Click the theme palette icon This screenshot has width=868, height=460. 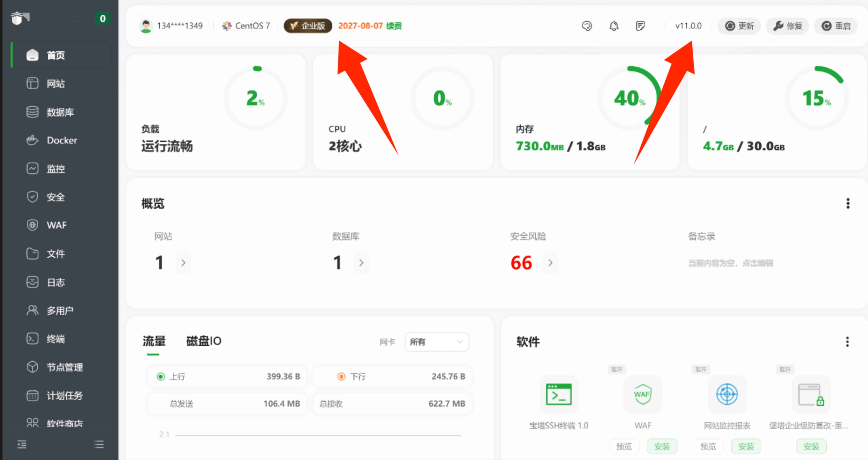(x=587, y=26)
